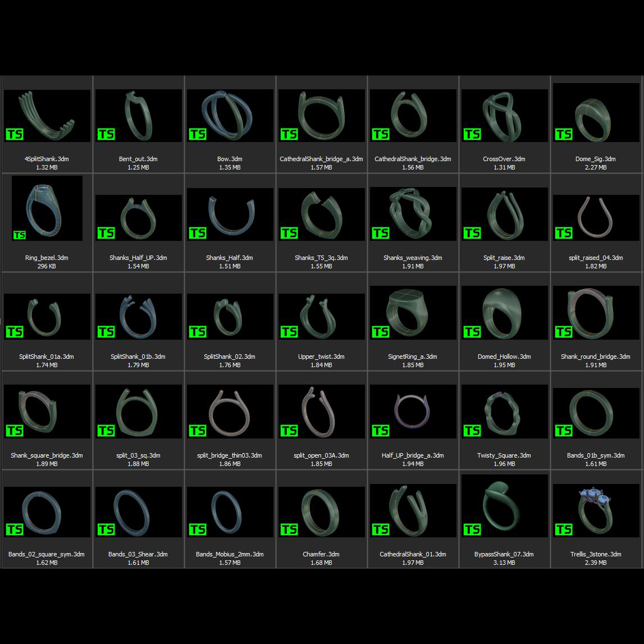The height and width of the screenshot is (644, 644).
Task: Click the "Shanks_weaving.3dm" file name
Action: click(413, 258)
